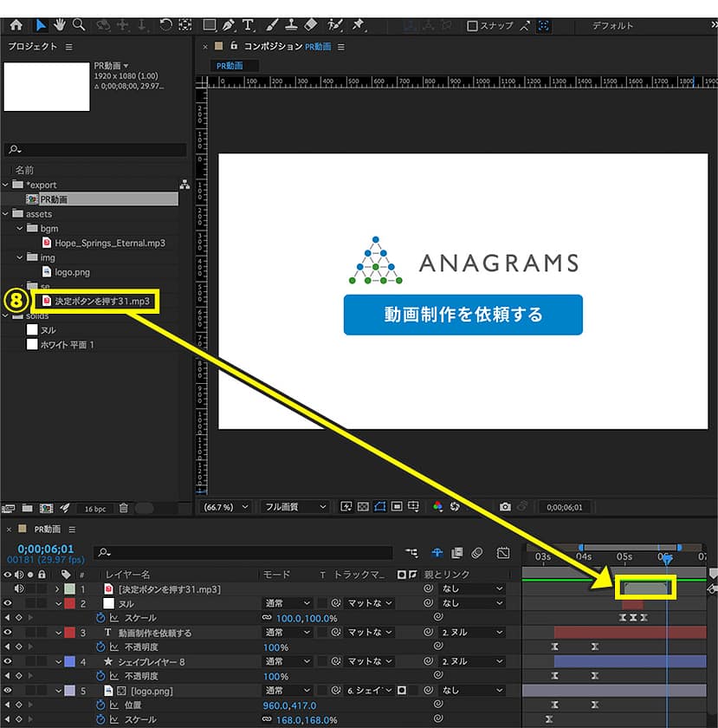Image resolution: width=718 pixels, height=728 pixels.
Task: Select the Pen tool
Action: tap(229, 25)
